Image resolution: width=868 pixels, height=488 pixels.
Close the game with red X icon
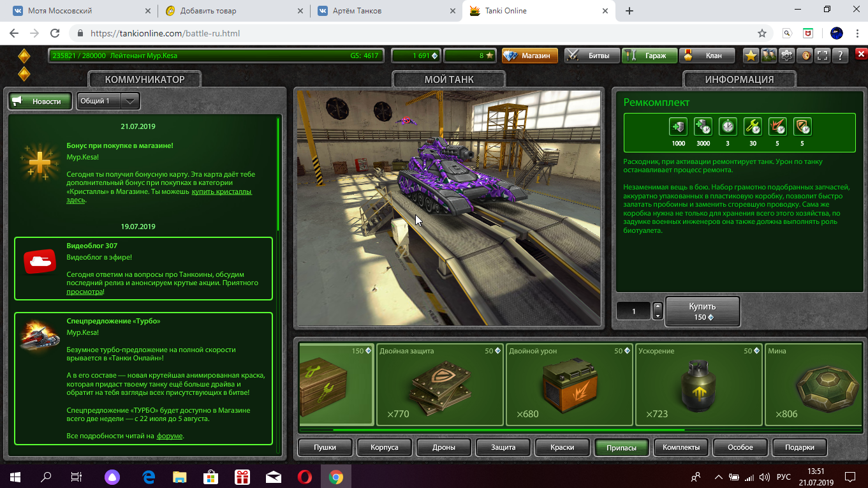(x=862, y=55)
